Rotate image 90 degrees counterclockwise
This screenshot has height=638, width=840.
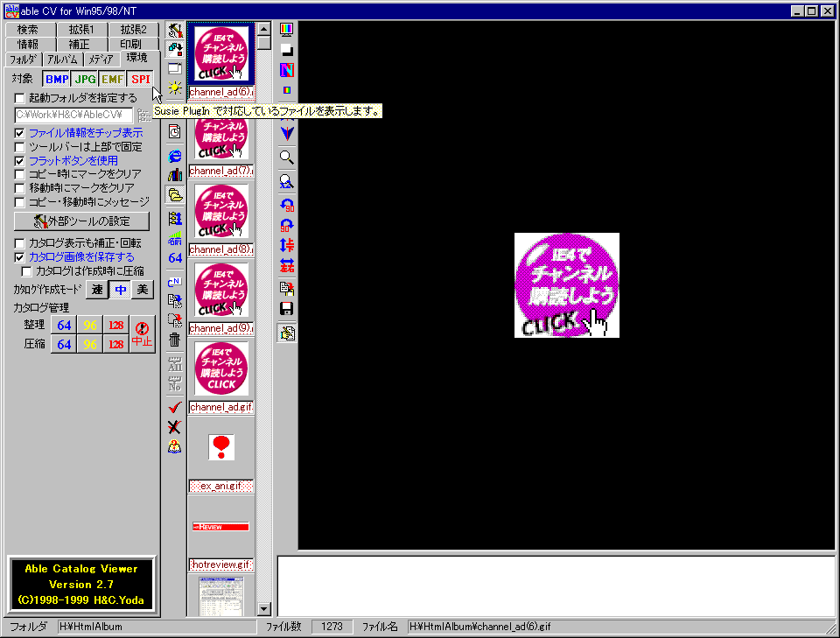pyautogui.click(x=287, y=205)
